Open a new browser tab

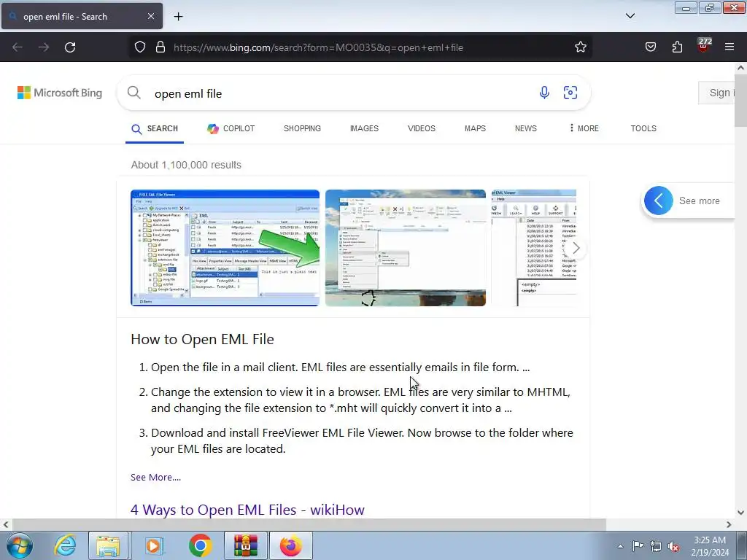pyautogui.click(x=178, y=17)
